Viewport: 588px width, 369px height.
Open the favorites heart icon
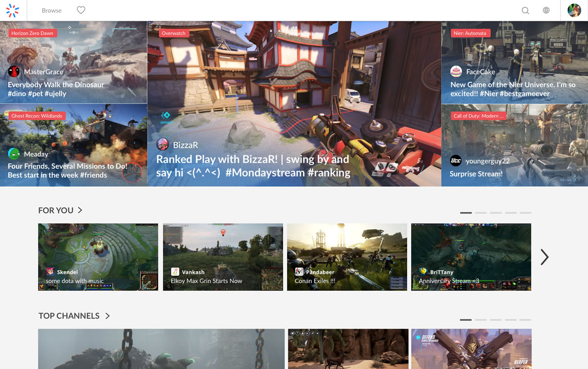(x=81, y=10)
